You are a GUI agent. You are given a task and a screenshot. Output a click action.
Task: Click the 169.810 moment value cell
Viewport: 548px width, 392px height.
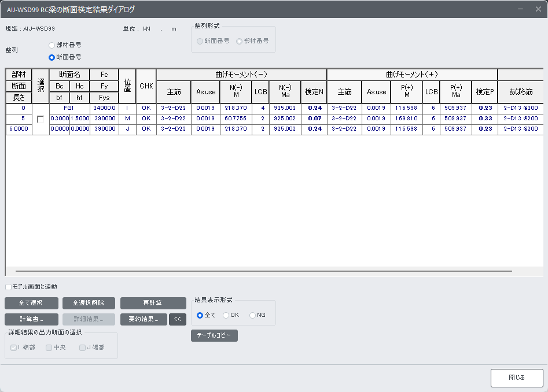pos(406,119)
